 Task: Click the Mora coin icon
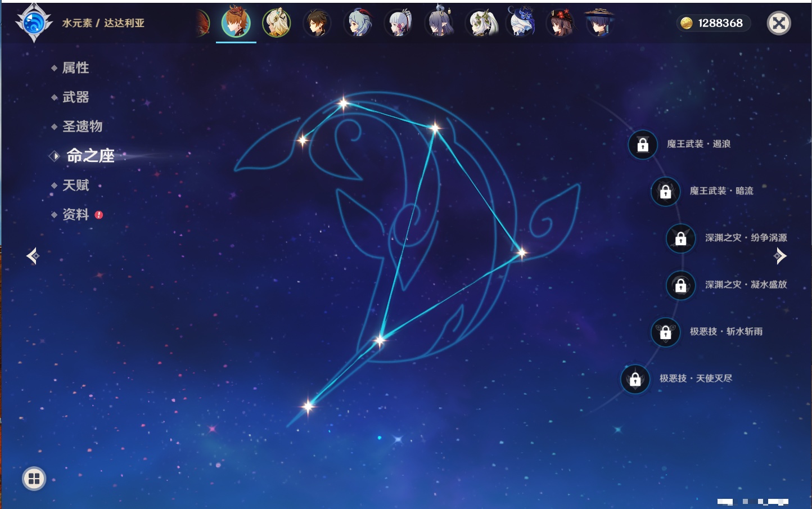point(687,23)
